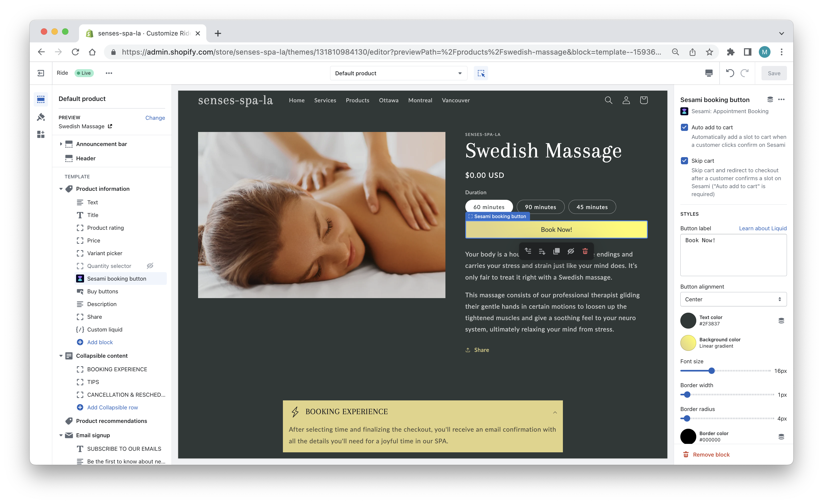This screenshot has height=504, width=823.
Task: Delete block via floating trash icon
Action: coord(585,251)
